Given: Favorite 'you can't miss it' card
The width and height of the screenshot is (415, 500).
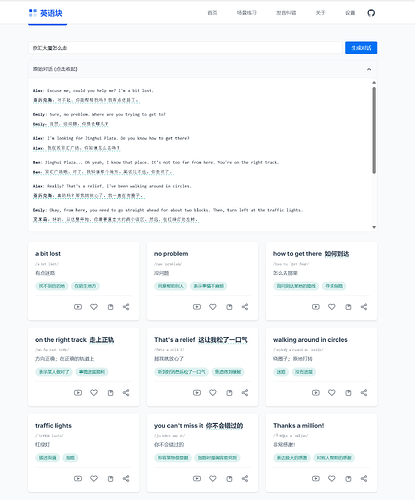Looking at the screenshot, I should (213, 479).
